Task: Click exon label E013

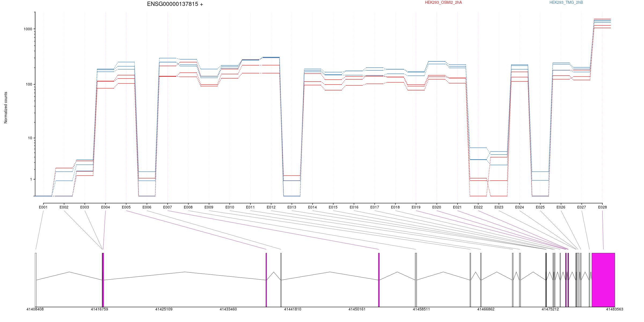Action: pyautogui.click(x=292, y=207)
